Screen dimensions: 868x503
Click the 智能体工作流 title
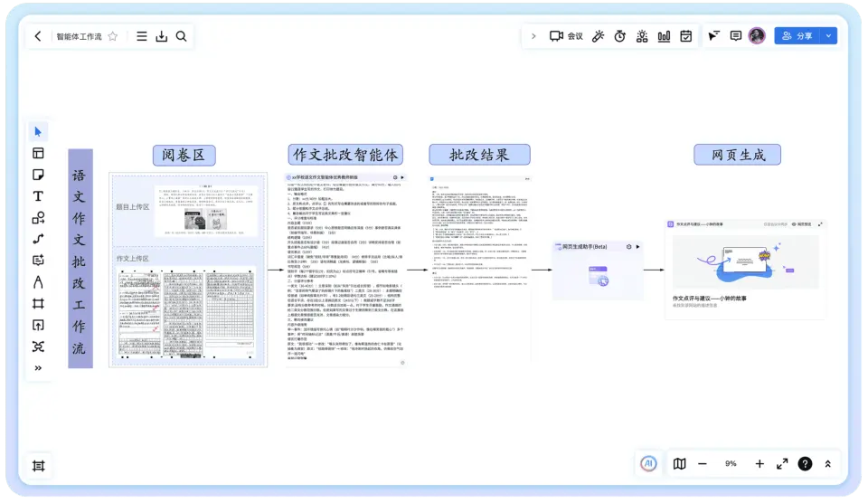[x=80, y=36]
